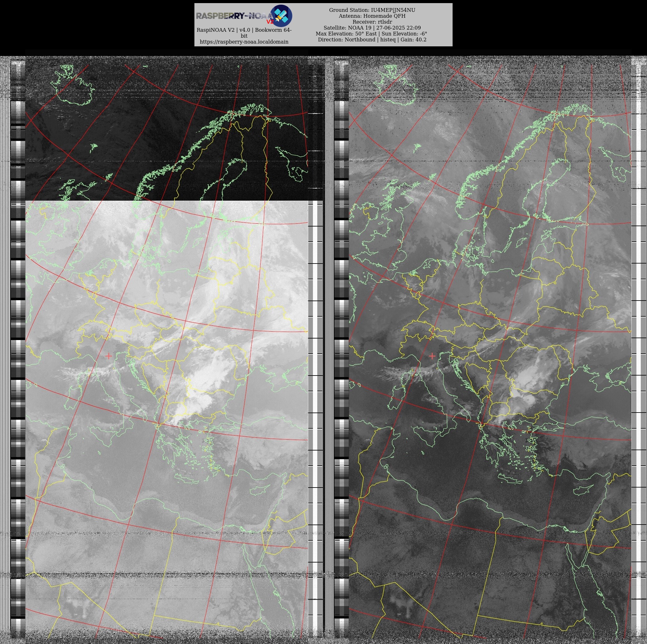Click the RASPBERRY-NOAA logo text
Viewport: 647px width, 644px height.
235,16
